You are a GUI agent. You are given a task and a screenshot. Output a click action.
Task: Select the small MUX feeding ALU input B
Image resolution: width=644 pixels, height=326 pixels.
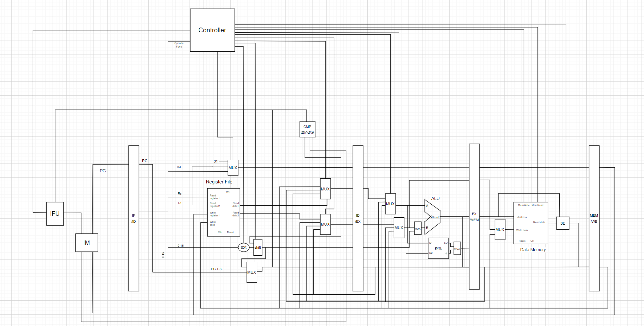418,228
